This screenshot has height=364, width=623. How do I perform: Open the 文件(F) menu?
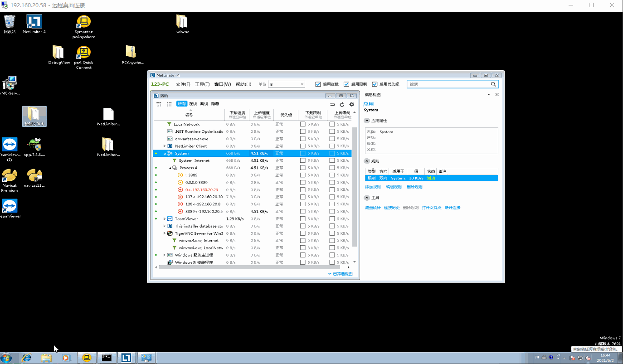183,84
